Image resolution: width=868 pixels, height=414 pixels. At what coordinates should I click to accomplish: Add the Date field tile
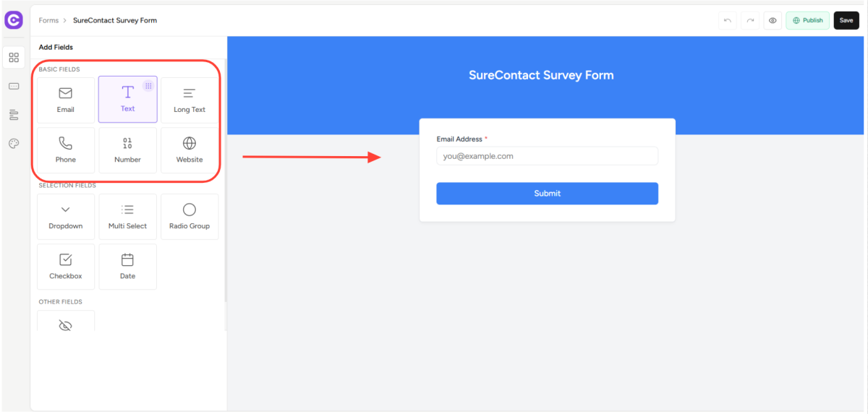(x=127, y=267)
